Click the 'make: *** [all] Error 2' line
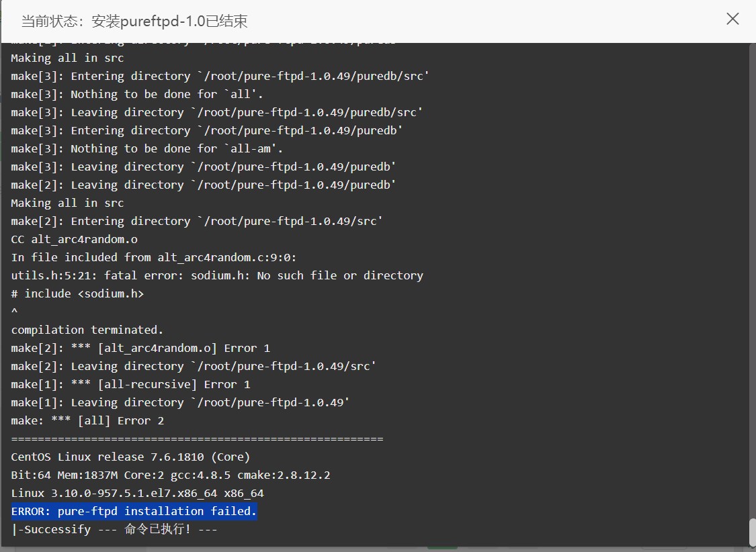 tap(87, 421)
